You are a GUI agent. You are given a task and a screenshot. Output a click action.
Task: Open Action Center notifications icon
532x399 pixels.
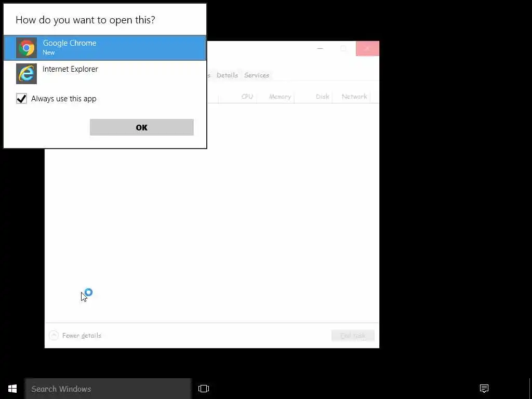coord(484,389)
